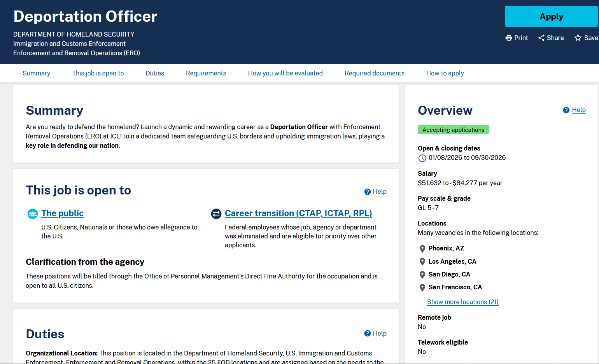Click the Clarification from the agency heading
This screenshot has width=599, height=364.
pos(85,262)
